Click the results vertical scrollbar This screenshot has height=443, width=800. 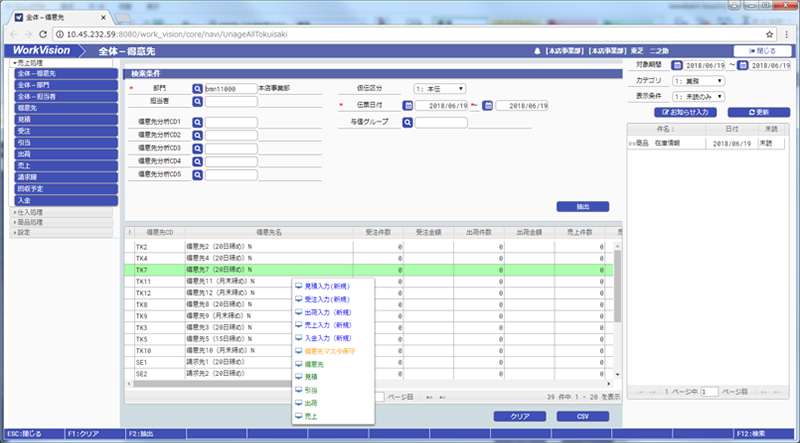pos(617,286)
